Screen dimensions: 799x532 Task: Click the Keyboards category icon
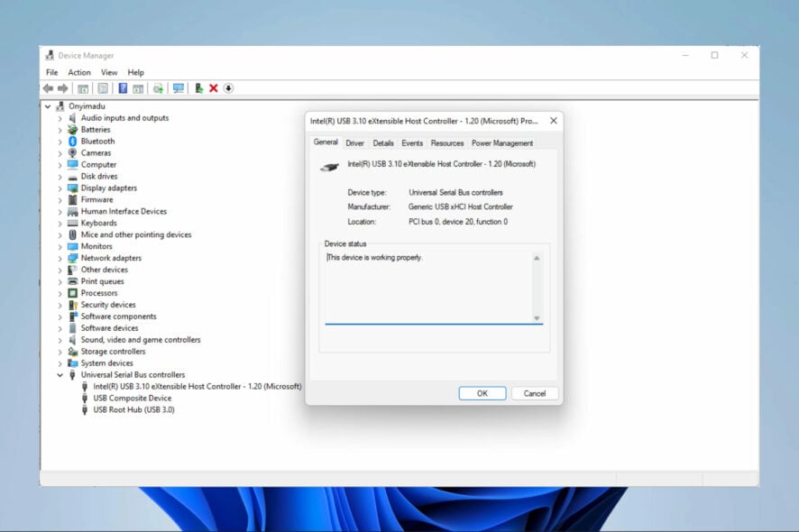(x=72, y=224)
